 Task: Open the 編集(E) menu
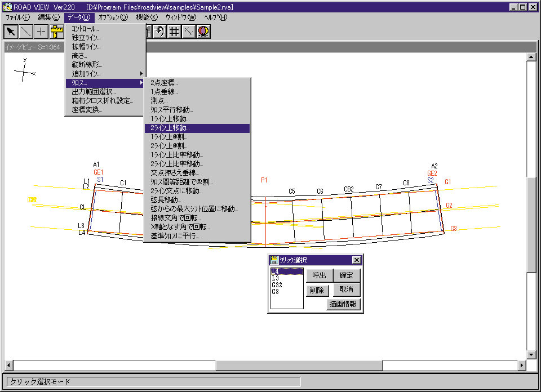click(48, 17)
